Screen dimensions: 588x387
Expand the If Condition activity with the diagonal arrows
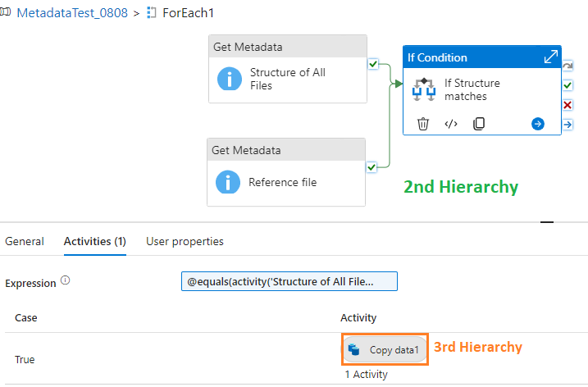pos(551,57)
